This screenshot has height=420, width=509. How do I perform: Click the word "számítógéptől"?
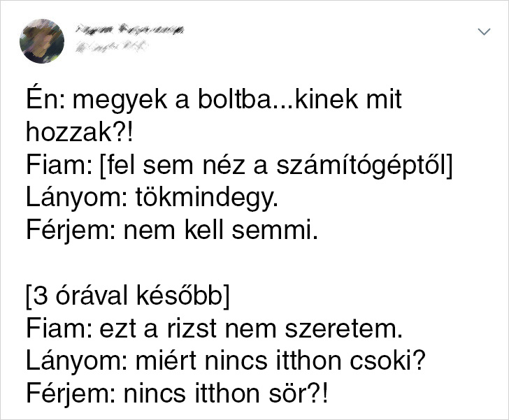[361, 166]
